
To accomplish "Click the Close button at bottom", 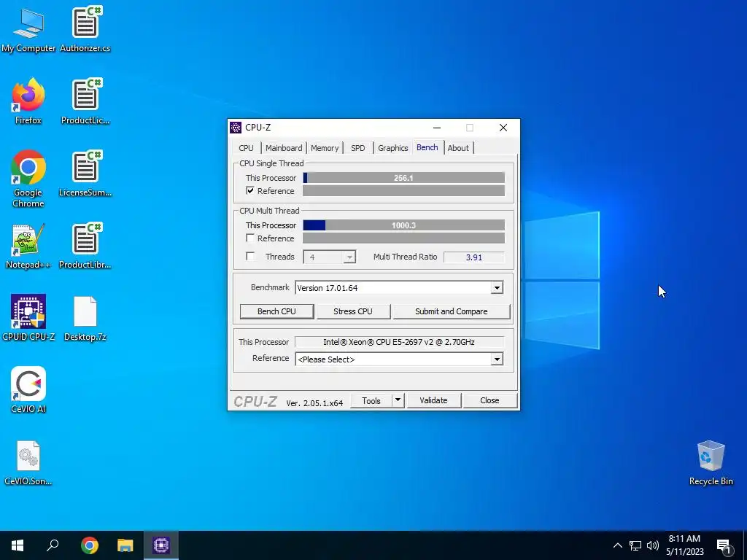I will pos(489,400).
